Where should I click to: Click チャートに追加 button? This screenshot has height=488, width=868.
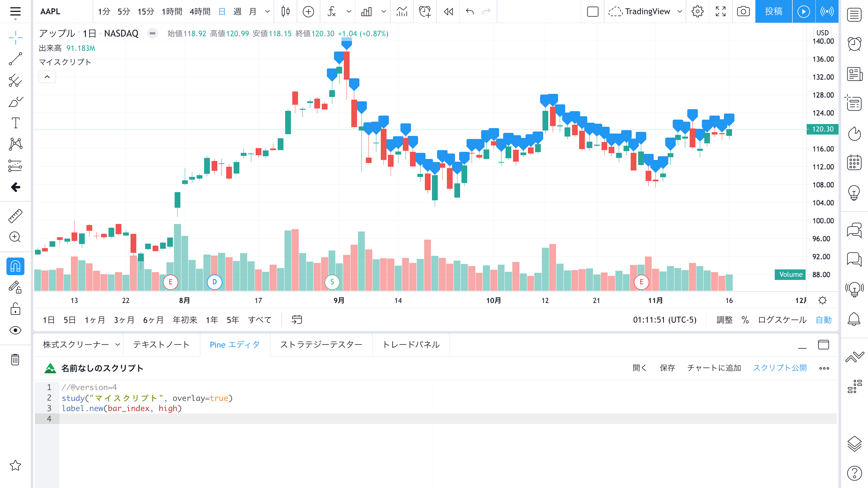(x=714, y=368)
